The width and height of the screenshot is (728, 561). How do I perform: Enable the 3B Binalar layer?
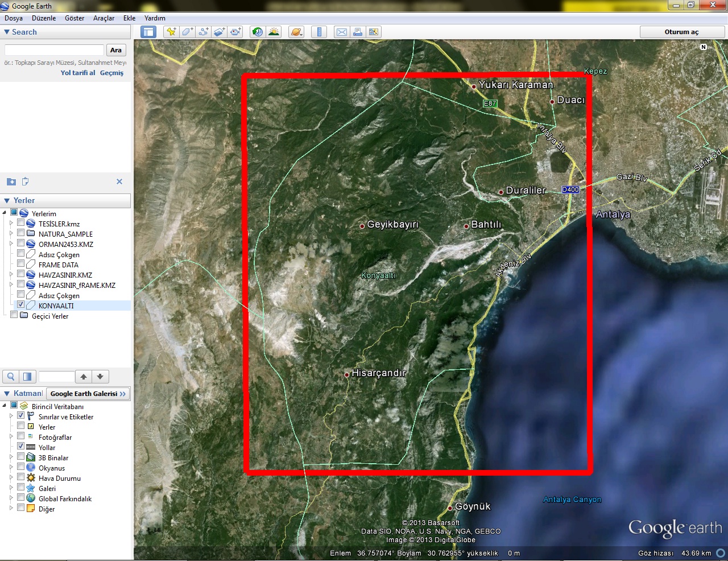tap(21, 457)
